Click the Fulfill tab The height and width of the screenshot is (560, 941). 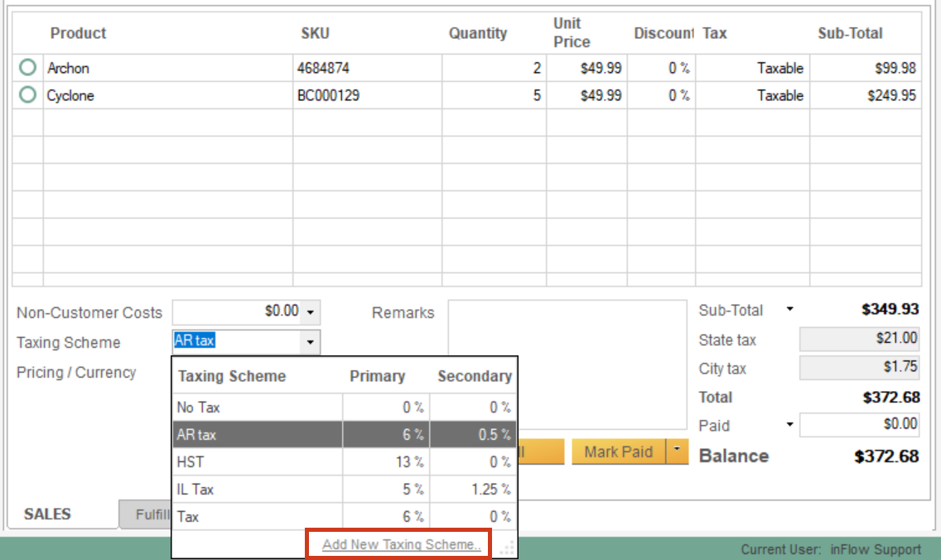click(x=152, y=514)
